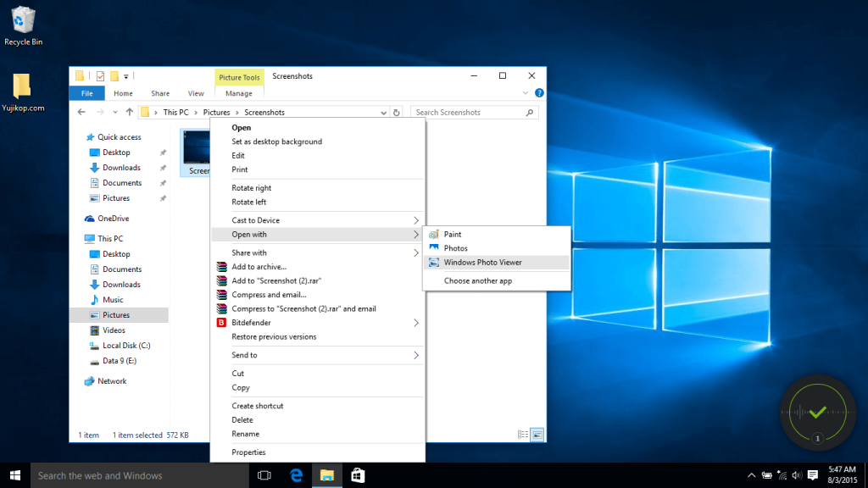868x488 pixels.
Task: Expand the Cast to Device submenu arrow
Action: coord(415,220)
